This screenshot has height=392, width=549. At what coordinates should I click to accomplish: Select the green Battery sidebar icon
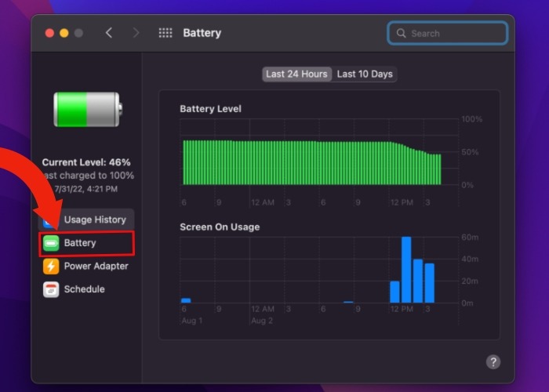[51, 243]
